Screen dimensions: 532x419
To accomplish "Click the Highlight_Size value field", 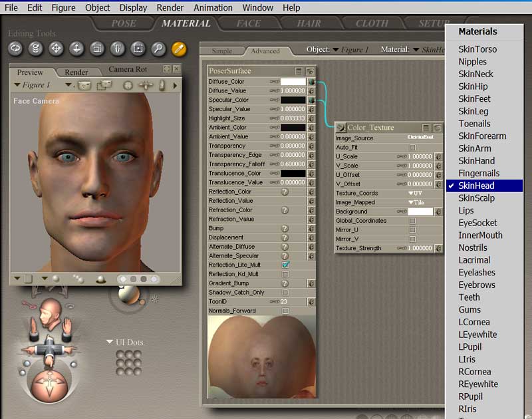I will click(293, 118).
